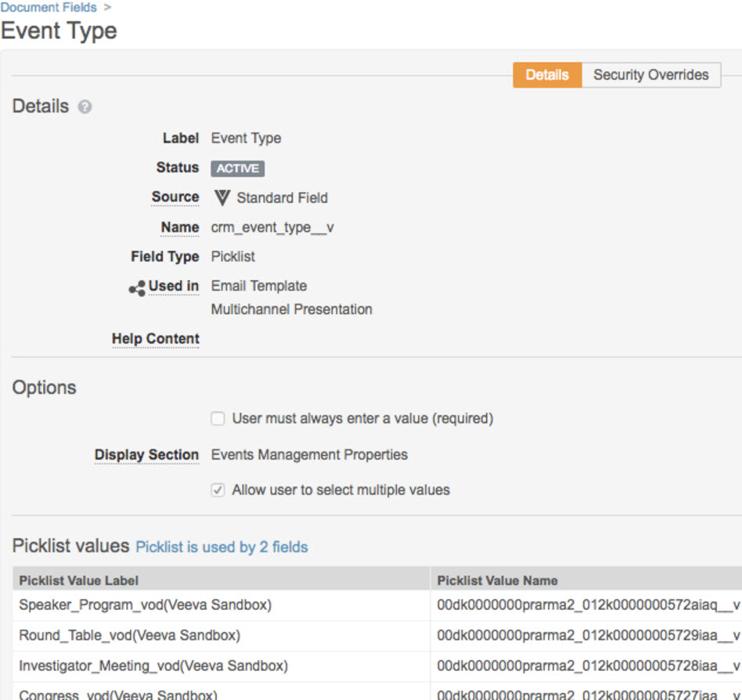Viewport: 742px width, 700px height.
Task: Enable 'User must always enter a value' checkbox
Action: point(218,419)
